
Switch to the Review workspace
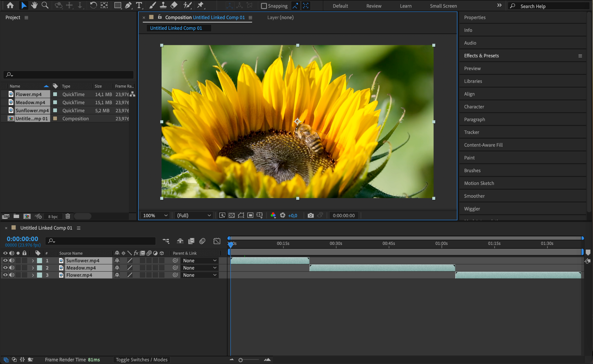coord(374,6)
